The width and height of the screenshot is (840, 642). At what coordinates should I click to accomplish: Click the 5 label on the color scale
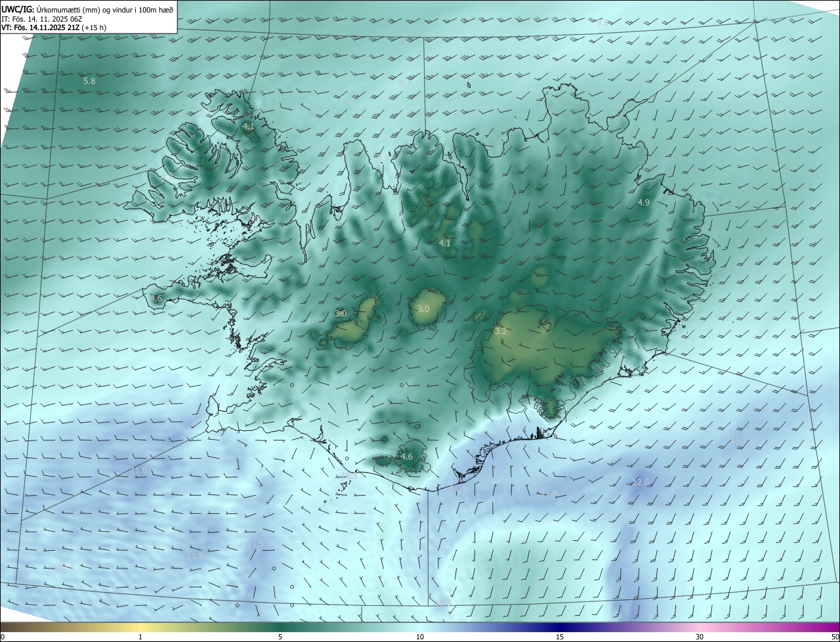[280, 637]
